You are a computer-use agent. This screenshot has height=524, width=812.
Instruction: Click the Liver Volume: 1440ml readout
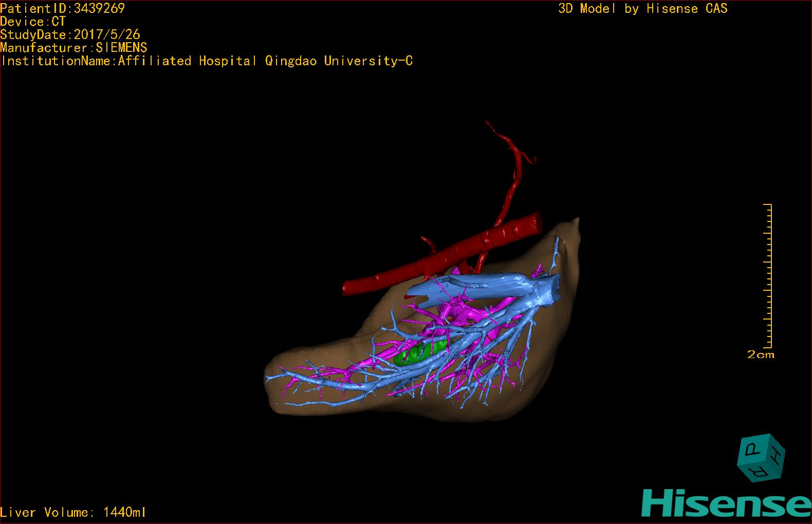pos(73,512)
